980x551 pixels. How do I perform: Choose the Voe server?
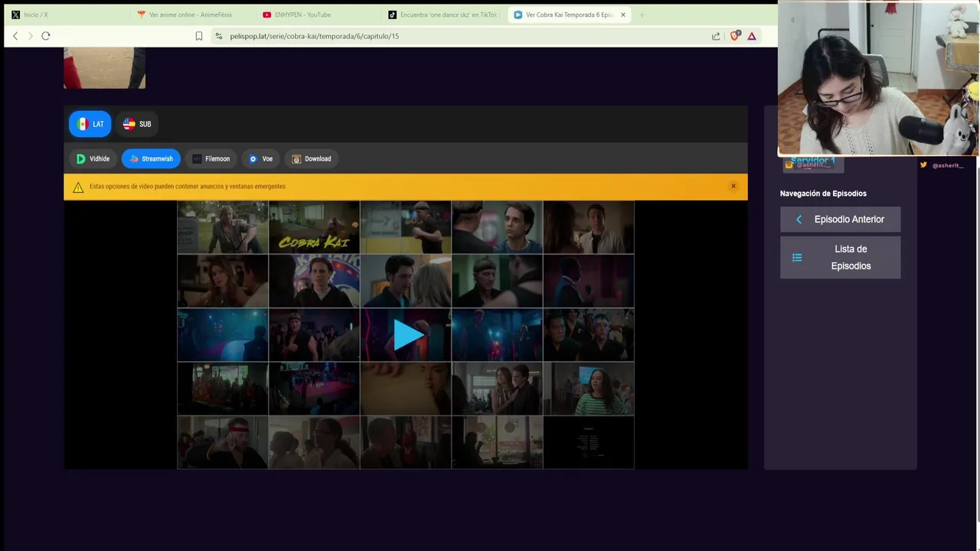(x=261, y=158)
